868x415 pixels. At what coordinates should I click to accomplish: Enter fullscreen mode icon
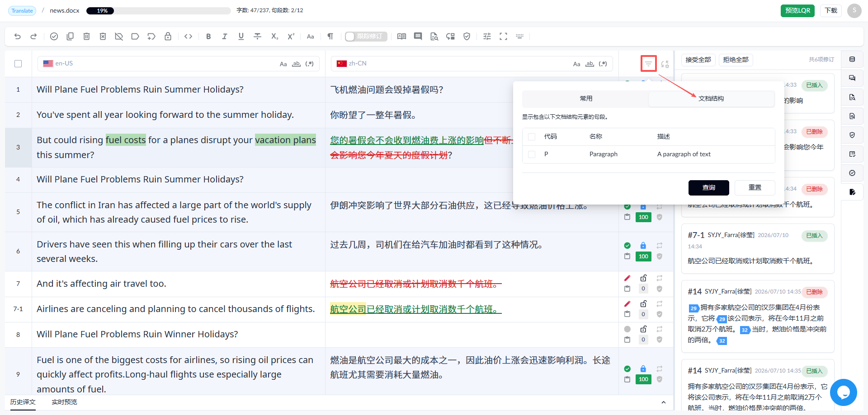(503, 37)
